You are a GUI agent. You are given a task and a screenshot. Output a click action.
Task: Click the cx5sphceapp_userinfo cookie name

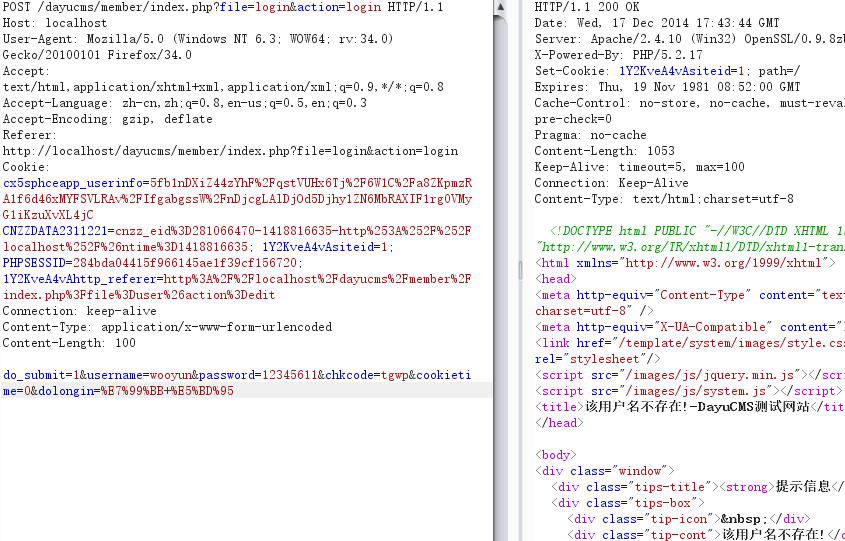coord(73,183)
